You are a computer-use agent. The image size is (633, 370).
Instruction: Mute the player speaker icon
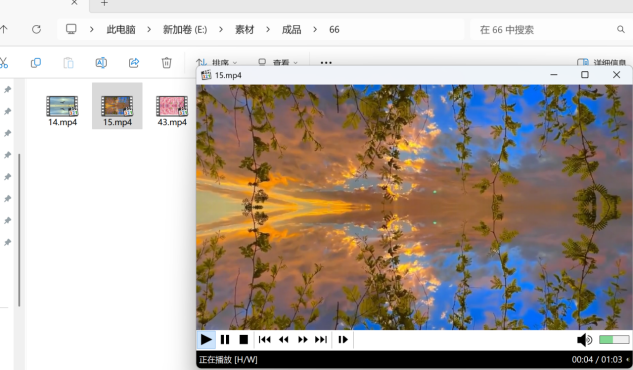point(584,340)
